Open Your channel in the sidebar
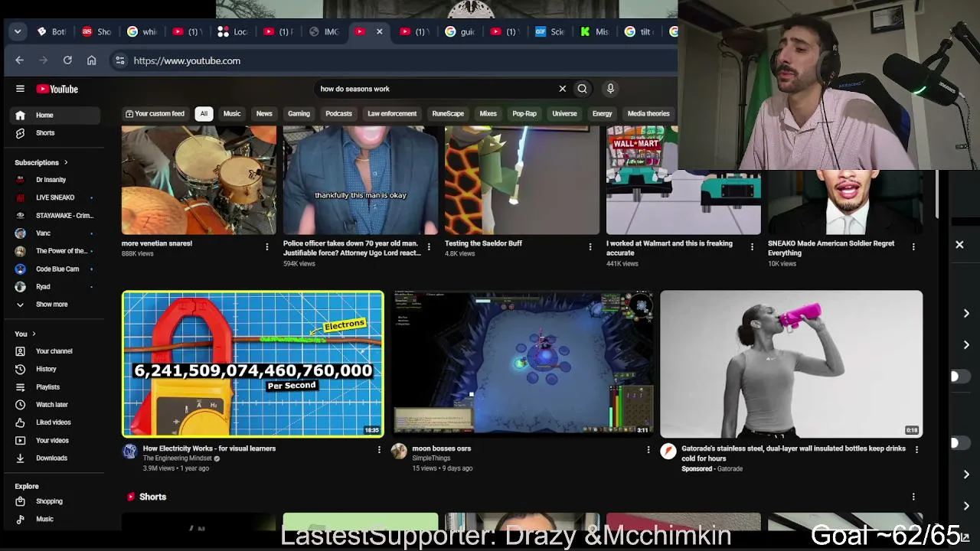The width and height of the screenshot is (980, 551). point(56,351)
